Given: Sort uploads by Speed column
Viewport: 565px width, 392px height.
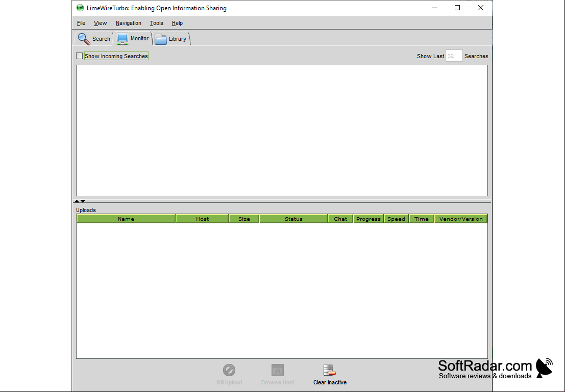Looking at the screenshot, I should click(396, 219).
